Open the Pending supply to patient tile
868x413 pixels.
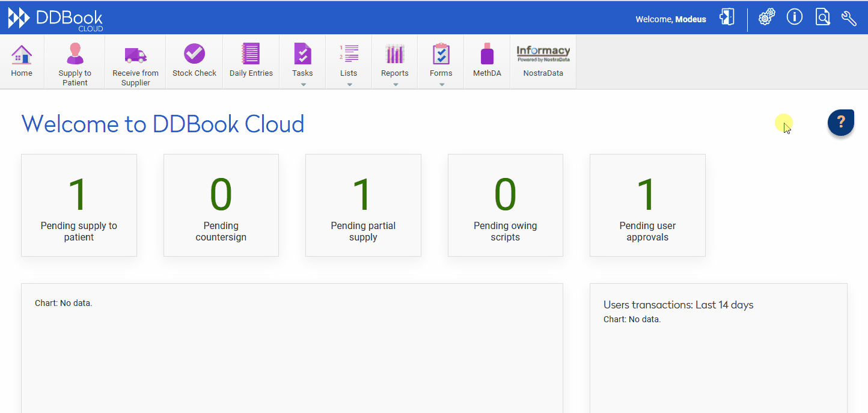pos(79,205)
